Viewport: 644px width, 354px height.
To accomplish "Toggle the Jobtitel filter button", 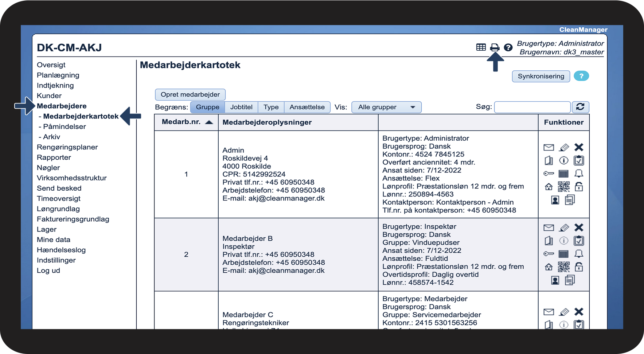I will [x=241, y=107].
